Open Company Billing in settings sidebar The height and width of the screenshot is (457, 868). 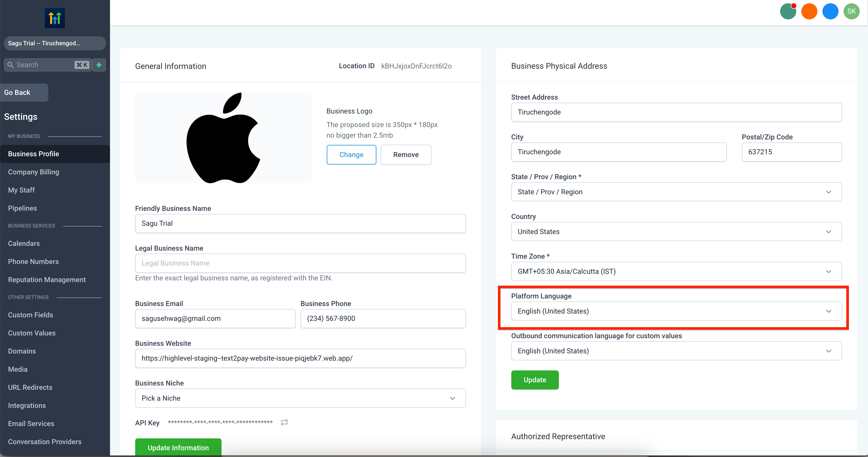(x=33, y=172)
